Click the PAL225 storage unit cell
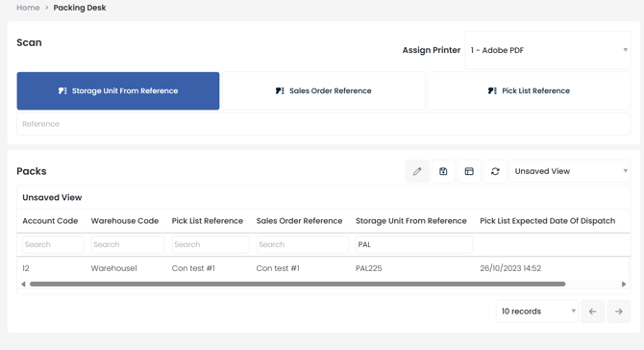 [369, 268]
